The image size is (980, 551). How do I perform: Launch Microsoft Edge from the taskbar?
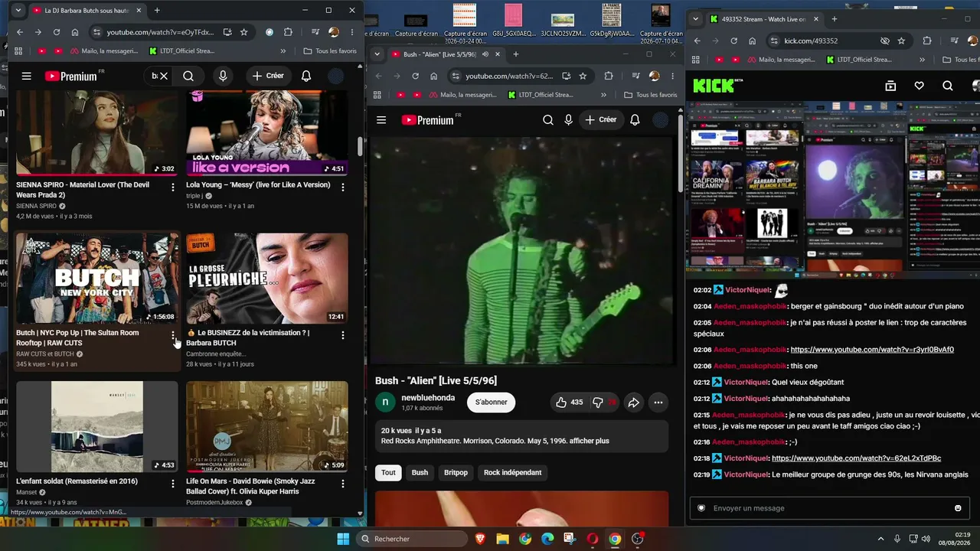coord(547,539)
